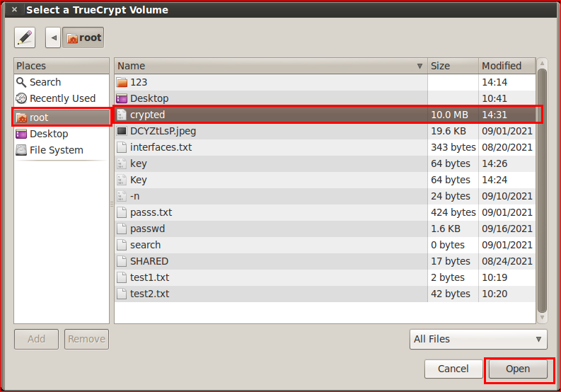Select interfaces.txt file
561x392 pixels.
(325, 147)
